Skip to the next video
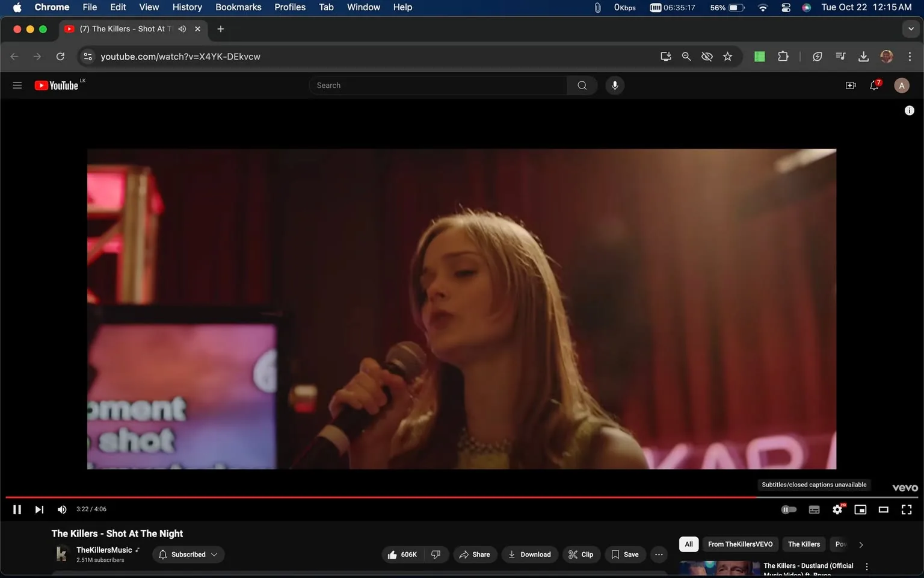This screenshot has width=924, height=578. point(38,509)
